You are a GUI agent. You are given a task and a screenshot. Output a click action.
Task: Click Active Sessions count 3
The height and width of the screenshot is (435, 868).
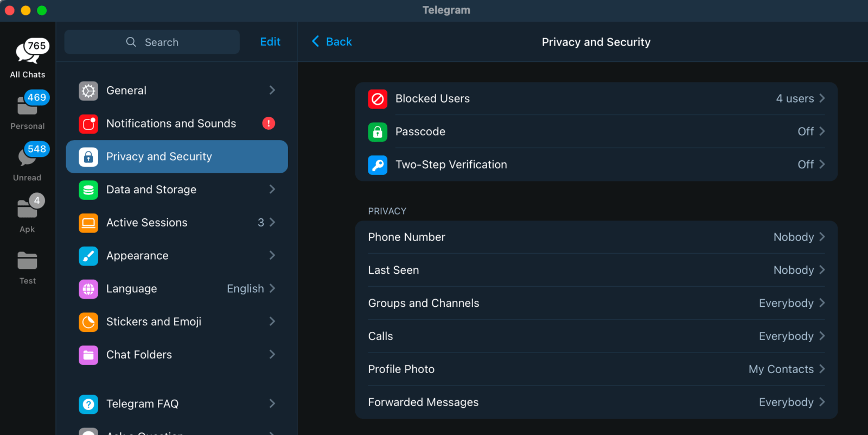click(261, 223)
